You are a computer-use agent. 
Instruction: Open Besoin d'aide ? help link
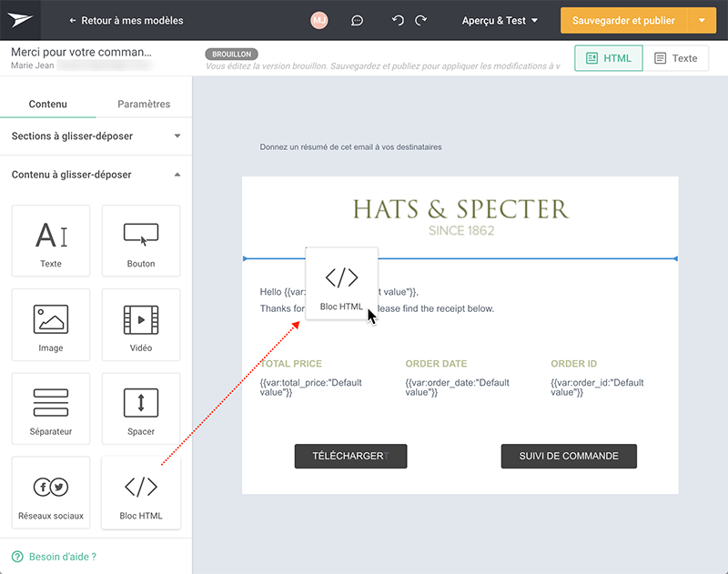click(63, 557)
